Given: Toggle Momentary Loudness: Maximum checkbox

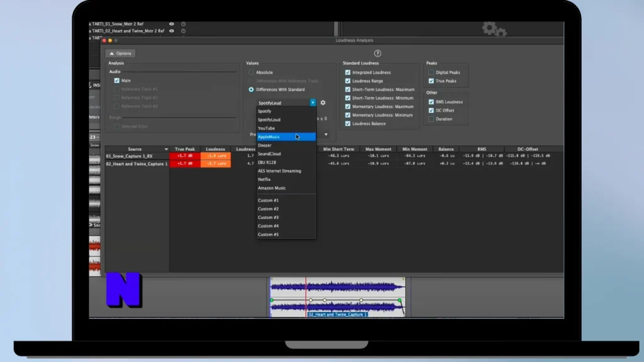Looking at the screenshot, I should tap(348, 106).
